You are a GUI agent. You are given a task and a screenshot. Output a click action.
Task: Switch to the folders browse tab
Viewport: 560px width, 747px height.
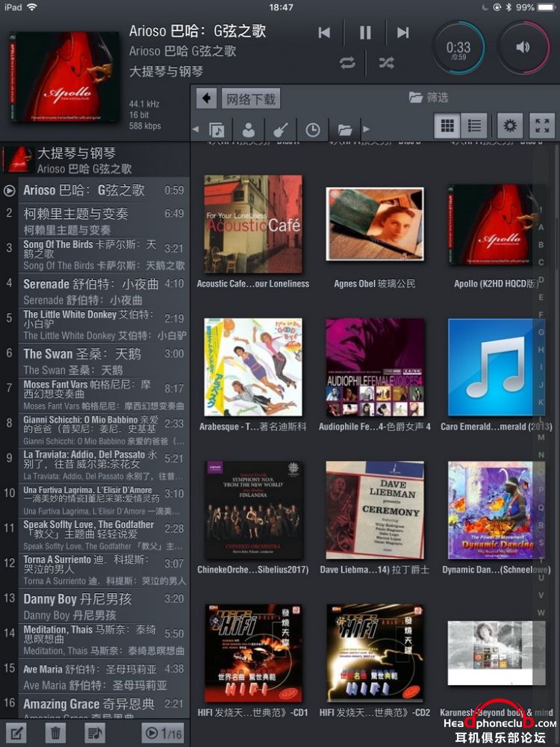click(345, 129)
